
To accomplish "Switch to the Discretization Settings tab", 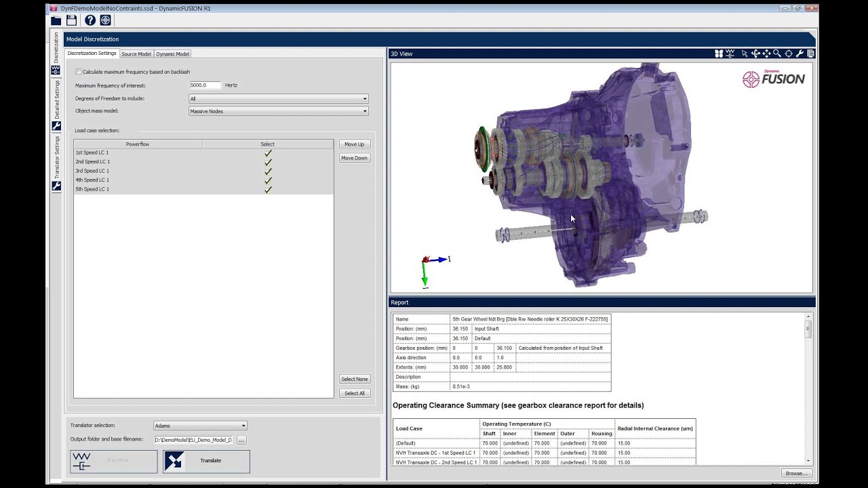I will click(92, 54).
